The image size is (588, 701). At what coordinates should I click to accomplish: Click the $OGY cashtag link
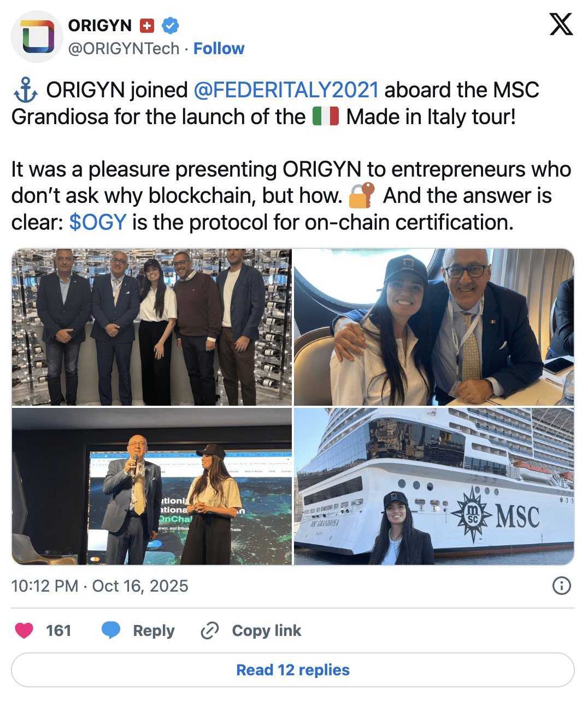coord(98,223)
